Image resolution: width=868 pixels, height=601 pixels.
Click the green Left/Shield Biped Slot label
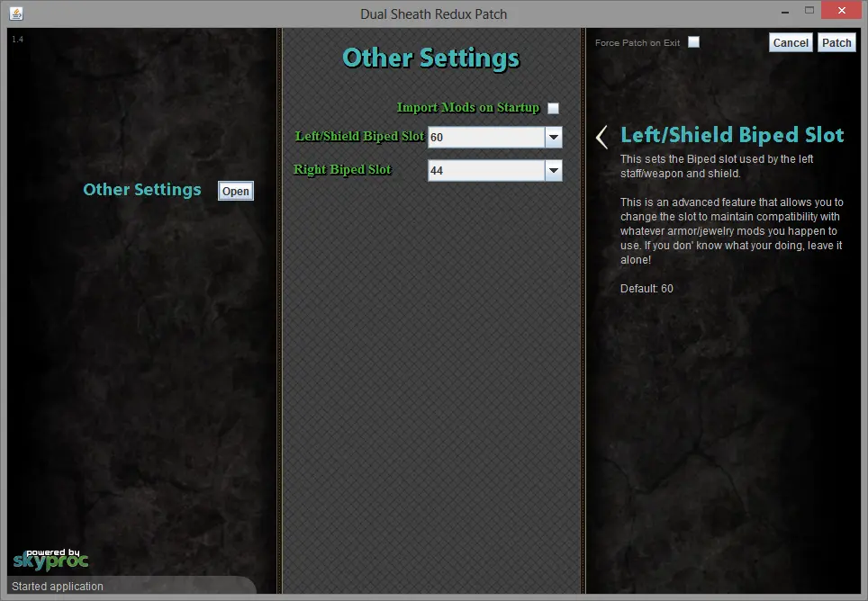tap(359, 137)
